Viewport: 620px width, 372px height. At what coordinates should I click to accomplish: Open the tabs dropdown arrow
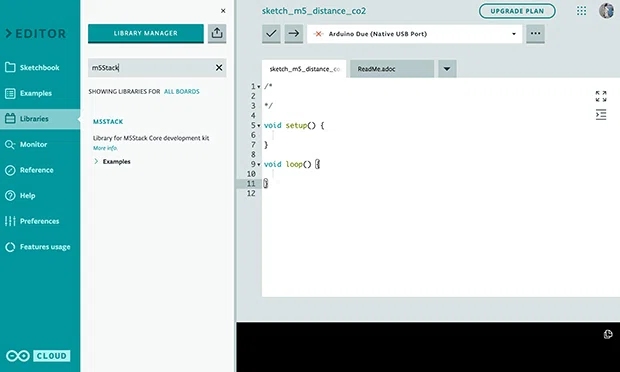447,69
